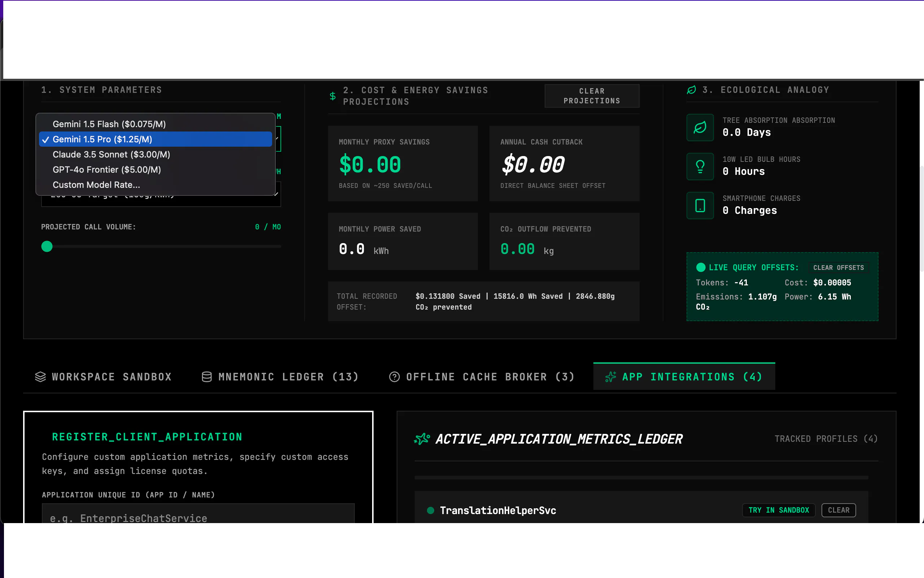Viewport: 924px width, 578px height.
Task: Open the Mnemonic Ledger (13) tab
Action: (280, 377)
